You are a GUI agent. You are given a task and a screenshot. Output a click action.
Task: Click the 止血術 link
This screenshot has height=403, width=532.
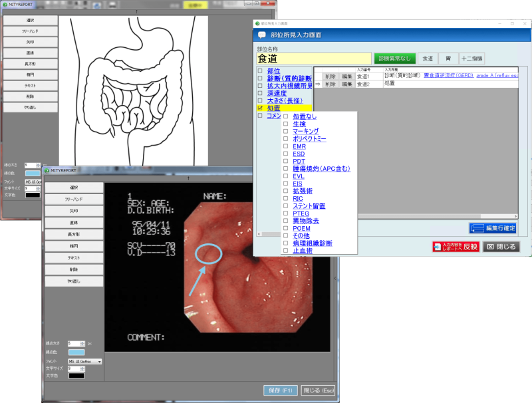tap(303, 251)
